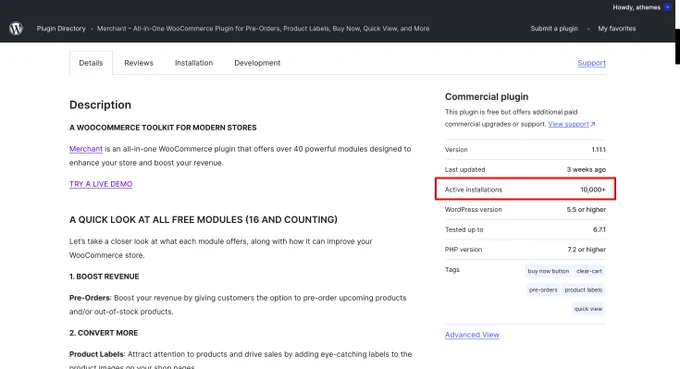Open the TRY A LIVE DEMO link
The width and height of the screenshot is (680, 369).
coord(101,184)
